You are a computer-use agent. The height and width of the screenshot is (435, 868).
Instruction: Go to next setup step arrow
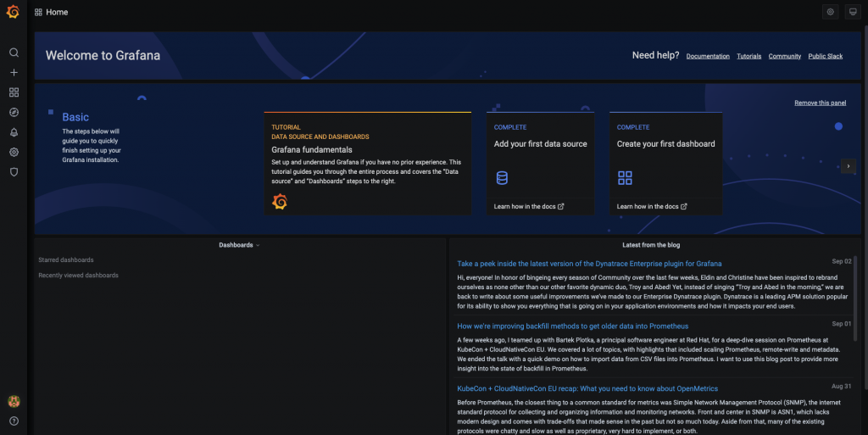848,166
